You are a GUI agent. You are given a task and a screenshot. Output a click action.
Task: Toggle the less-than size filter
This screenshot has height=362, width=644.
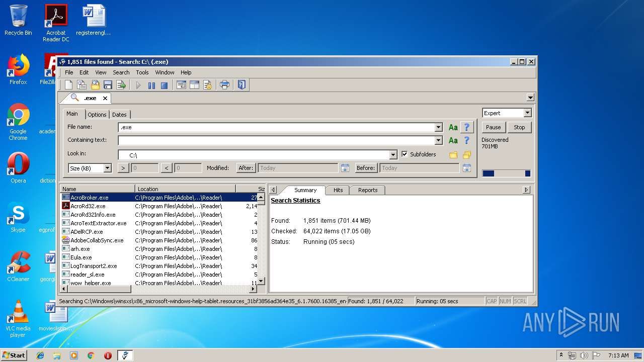click(x=167, y=168)
